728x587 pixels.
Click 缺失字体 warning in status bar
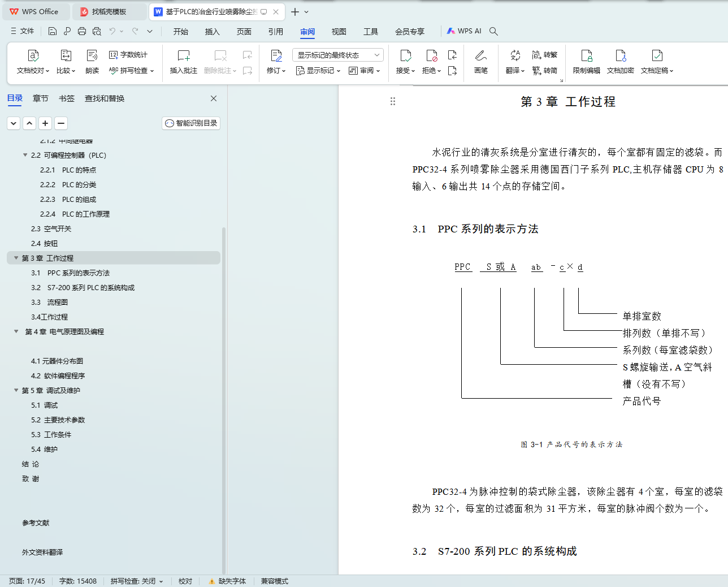227,581
